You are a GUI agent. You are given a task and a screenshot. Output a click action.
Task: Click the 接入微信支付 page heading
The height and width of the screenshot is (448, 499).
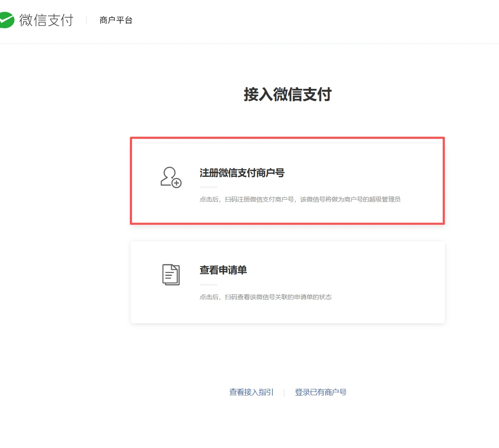click(287, 95)
